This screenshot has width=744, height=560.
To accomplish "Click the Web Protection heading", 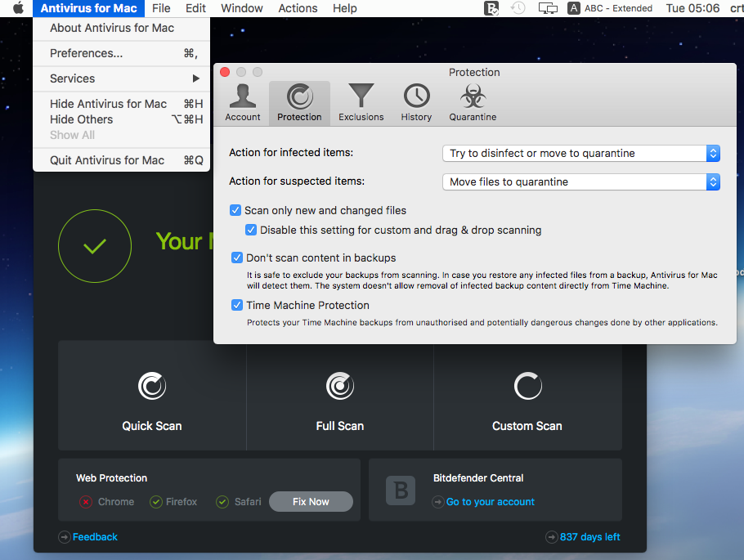I will [111, 478].
